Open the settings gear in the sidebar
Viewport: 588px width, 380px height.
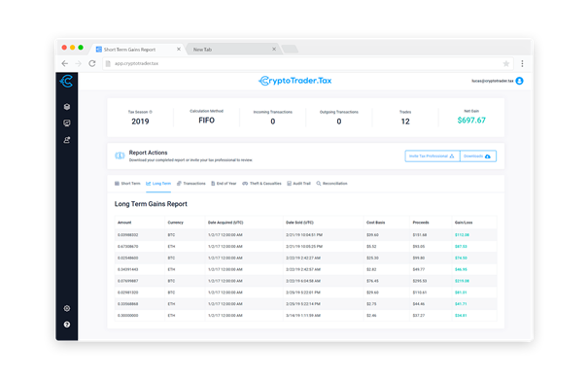tap(67, 308)
